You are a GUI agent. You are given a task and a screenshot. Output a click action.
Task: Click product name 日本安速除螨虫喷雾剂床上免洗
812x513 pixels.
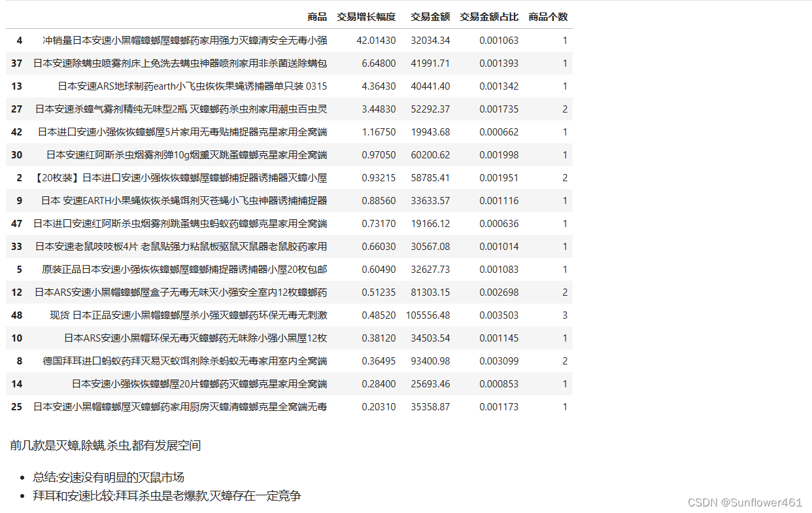(180, 63)
